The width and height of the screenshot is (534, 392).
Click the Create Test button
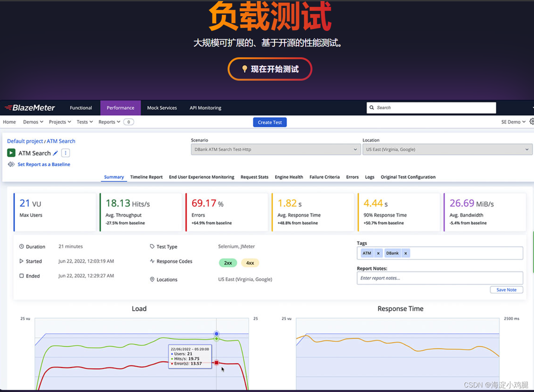coord(270,122)
